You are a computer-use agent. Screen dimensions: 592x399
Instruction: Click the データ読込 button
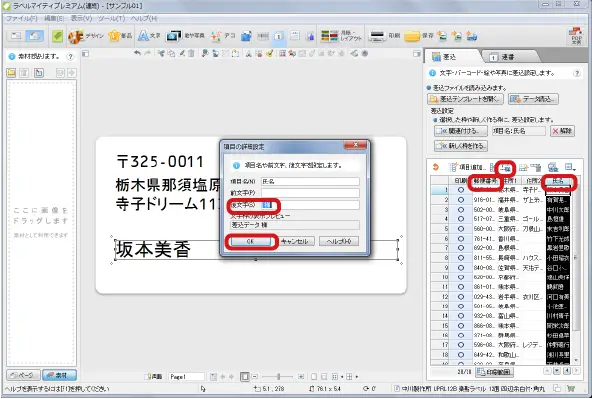(533, 99)
